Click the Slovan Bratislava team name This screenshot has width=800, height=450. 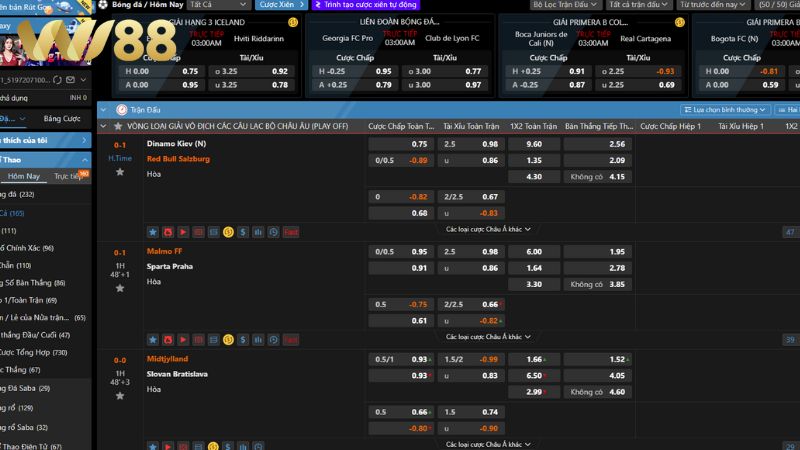pos(177,374)
